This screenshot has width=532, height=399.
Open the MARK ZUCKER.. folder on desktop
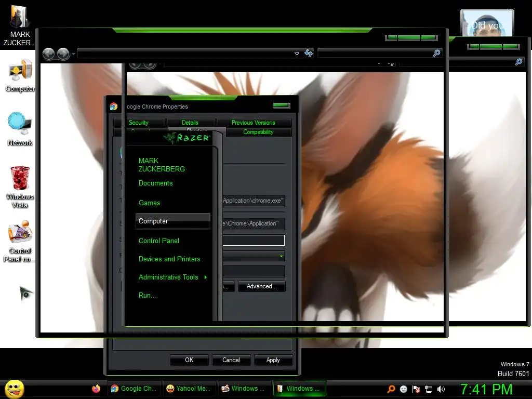pyautogui.click(x=19, y=25)
